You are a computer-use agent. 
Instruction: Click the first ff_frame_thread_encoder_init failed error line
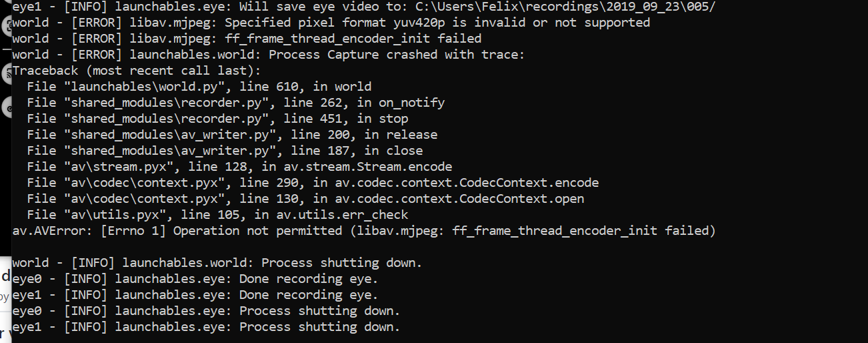[x=247, y=39]
